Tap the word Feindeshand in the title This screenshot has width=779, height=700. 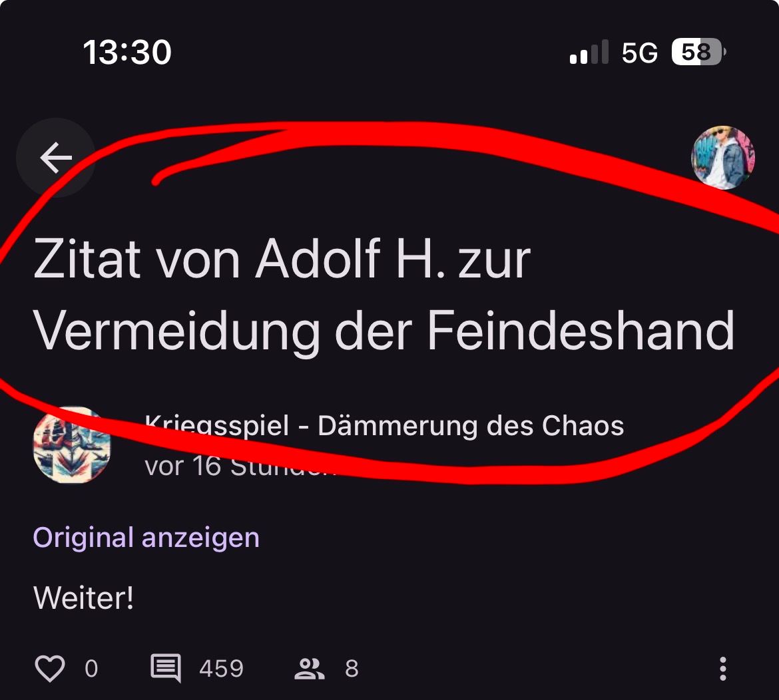[x=581, y=329]
